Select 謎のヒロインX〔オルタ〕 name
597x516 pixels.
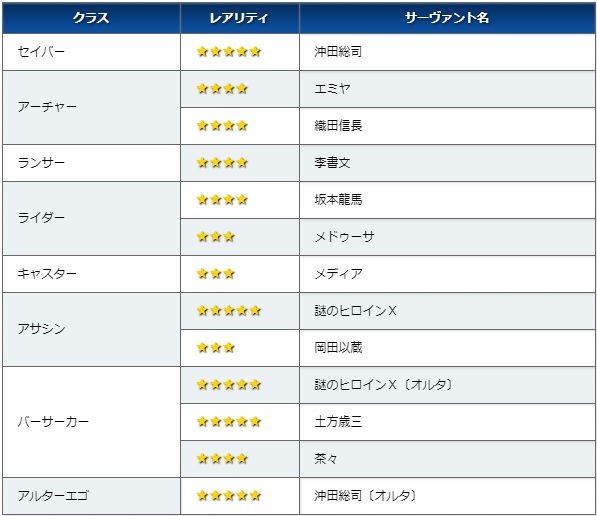(x=383, y=385)
